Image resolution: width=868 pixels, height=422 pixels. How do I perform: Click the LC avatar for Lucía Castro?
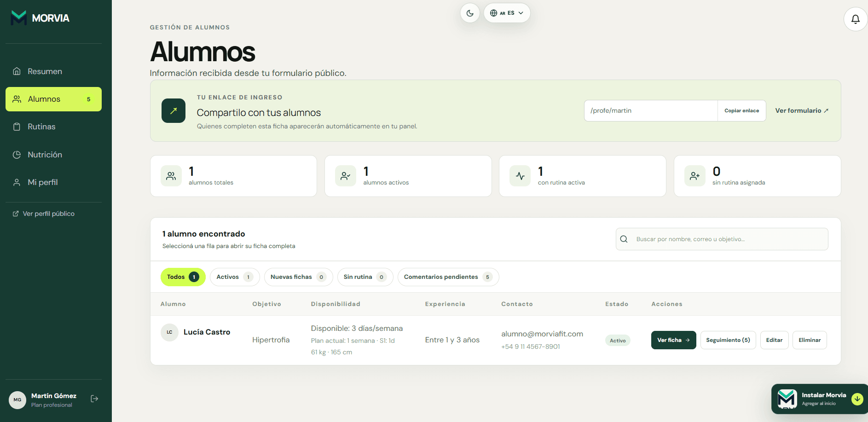click(169, 332)
